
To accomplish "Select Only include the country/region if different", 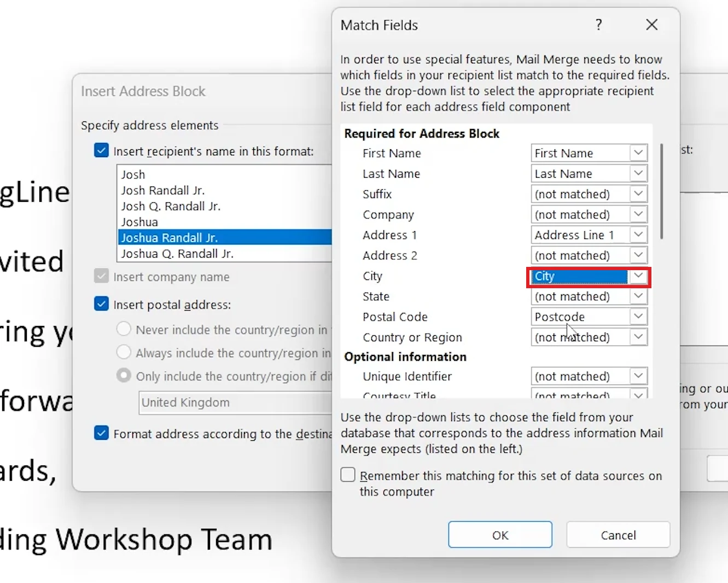I will click(x=124, y=376).
